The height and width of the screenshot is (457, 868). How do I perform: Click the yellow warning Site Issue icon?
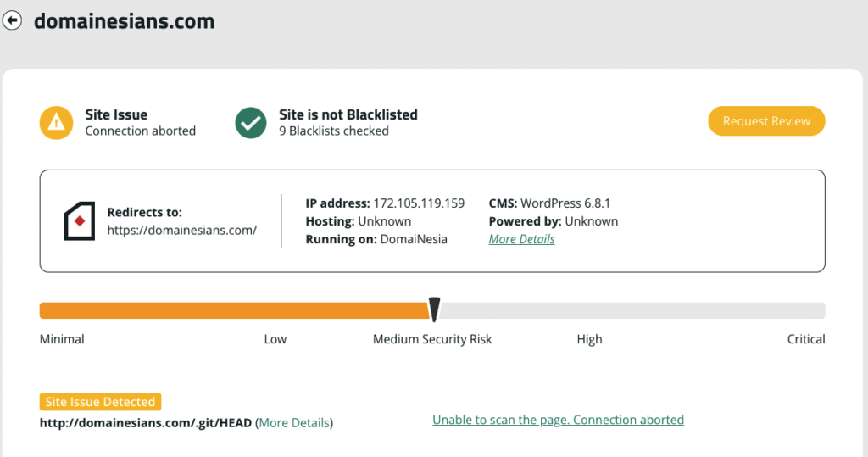pyautogui.click(x=57, y=122)
